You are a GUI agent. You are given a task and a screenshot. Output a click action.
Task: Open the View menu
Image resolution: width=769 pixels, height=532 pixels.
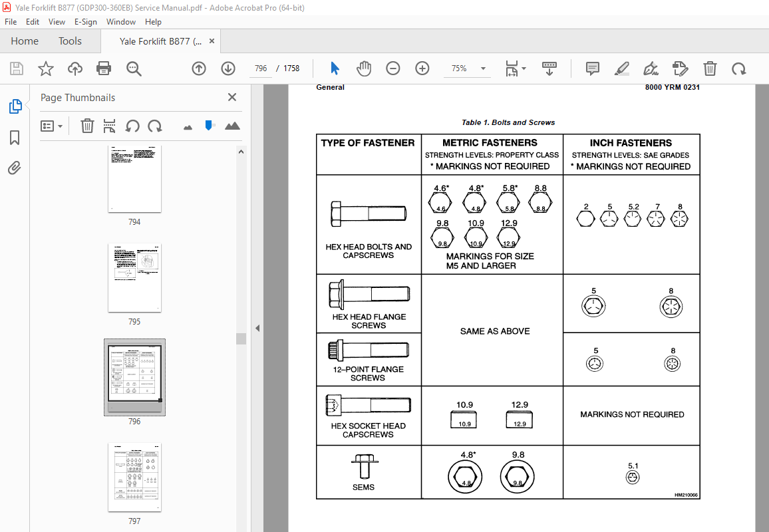point(57,21)
